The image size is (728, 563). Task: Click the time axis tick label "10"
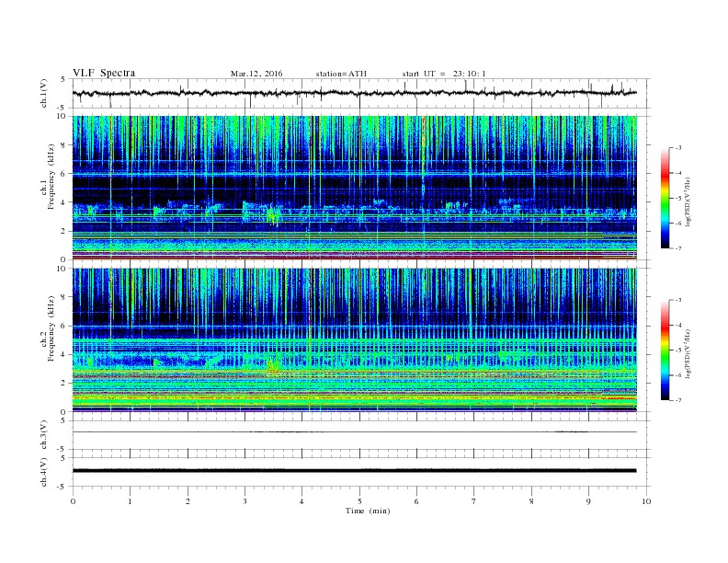click(646, 501)
